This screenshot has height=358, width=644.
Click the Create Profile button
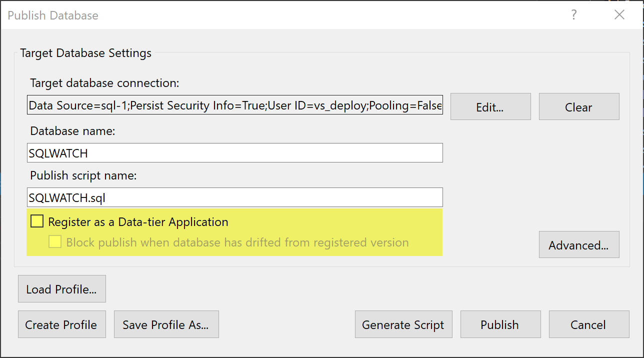pos(62,324)
